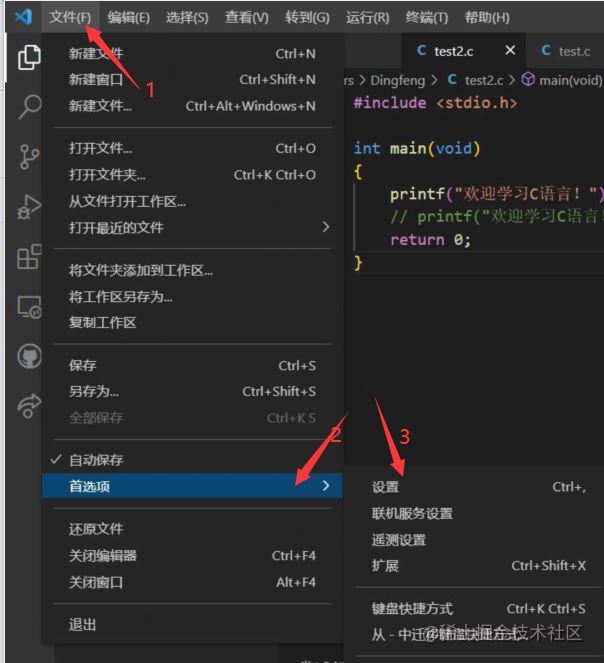Screen dimensions: 604x663
Task: Click the C file icon on test.c tab
Action: pos(546,51)
